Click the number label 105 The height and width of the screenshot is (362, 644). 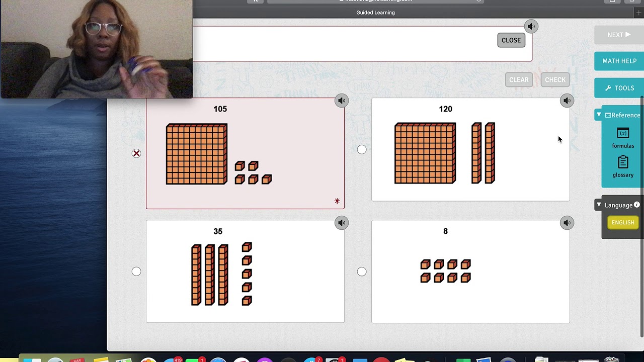tap(220, 109)
